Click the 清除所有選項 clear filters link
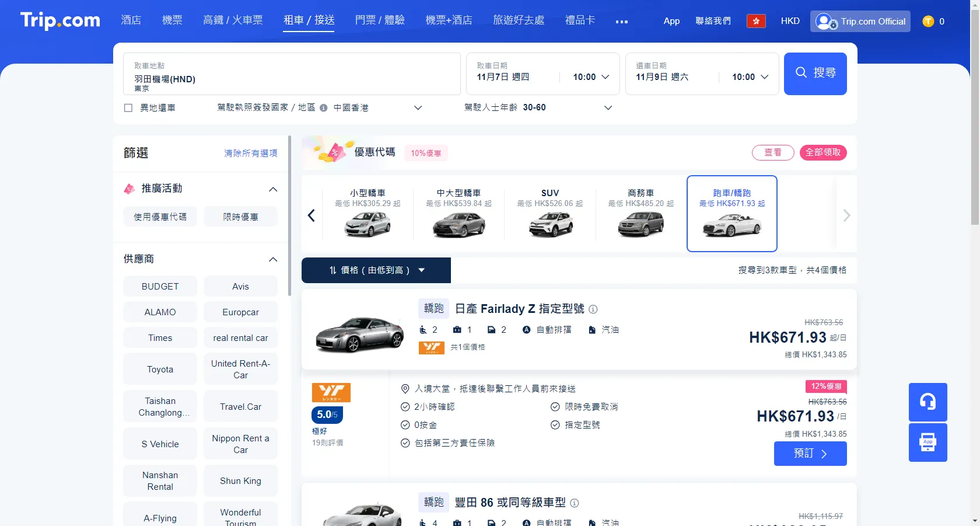Image resolution: width=980 pixels, height=526 pixels. click(x=250, y=154)
